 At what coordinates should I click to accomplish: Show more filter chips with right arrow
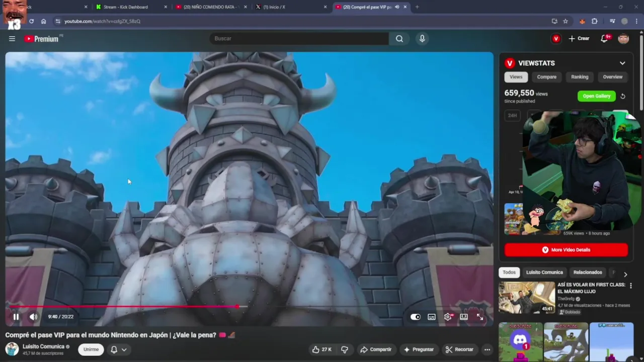625,275
